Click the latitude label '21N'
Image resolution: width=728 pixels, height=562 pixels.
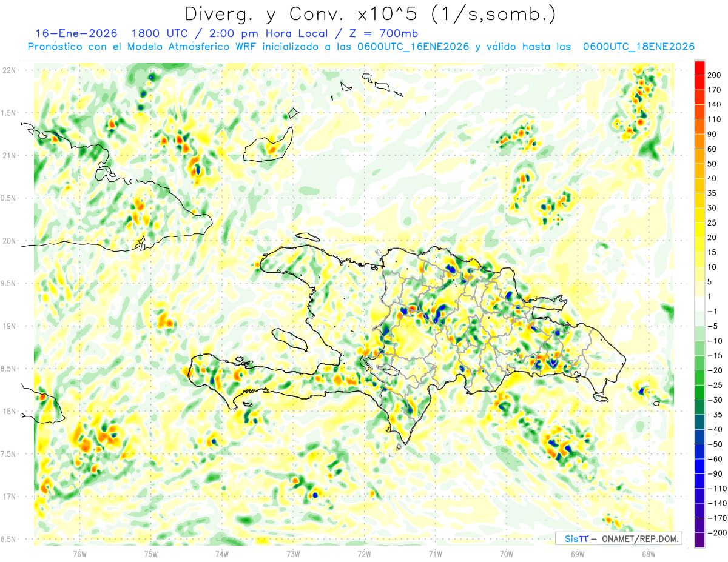pyautogui.click(x=9, y=156)
